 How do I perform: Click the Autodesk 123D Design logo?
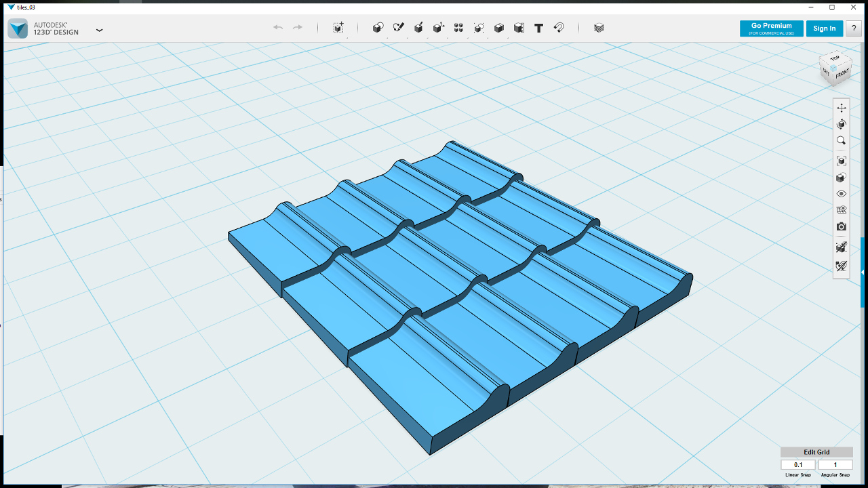[18, 28]
